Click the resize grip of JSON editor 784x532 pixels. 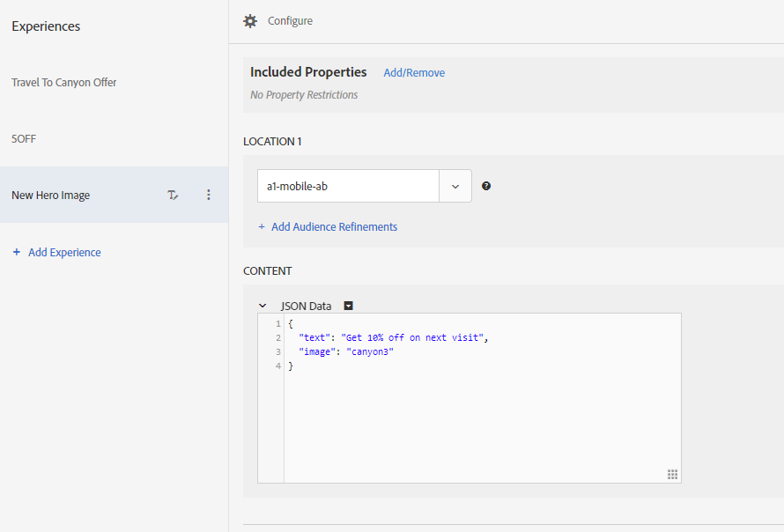672,474
